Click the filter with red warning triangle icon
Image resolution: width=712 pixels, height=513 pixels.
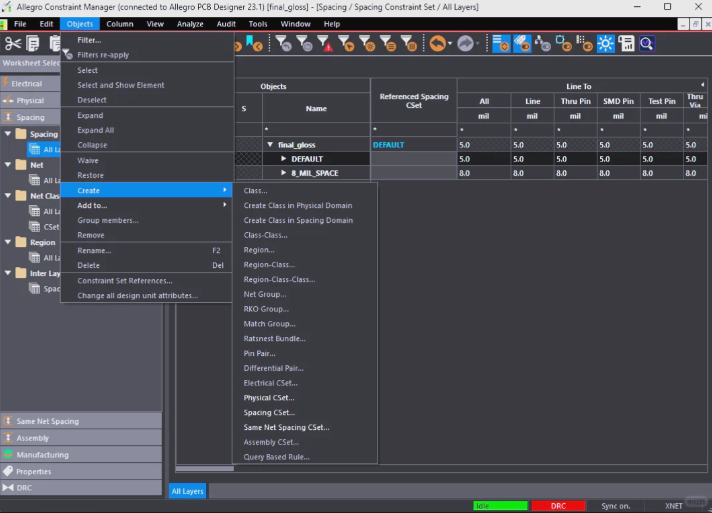(x=325, y=44)
